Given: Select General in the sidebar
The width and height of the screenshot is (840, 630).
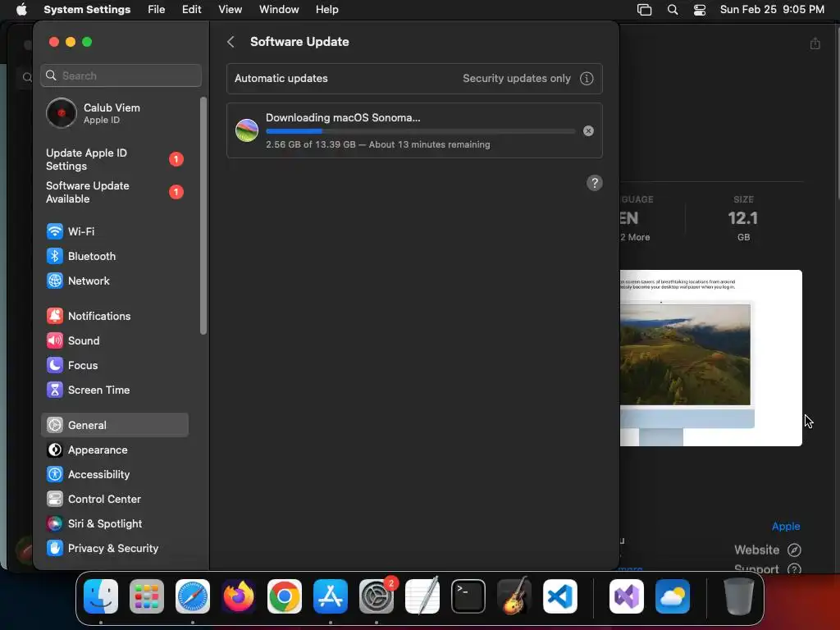Looking at the screenshot, I should tap(114, 426).
